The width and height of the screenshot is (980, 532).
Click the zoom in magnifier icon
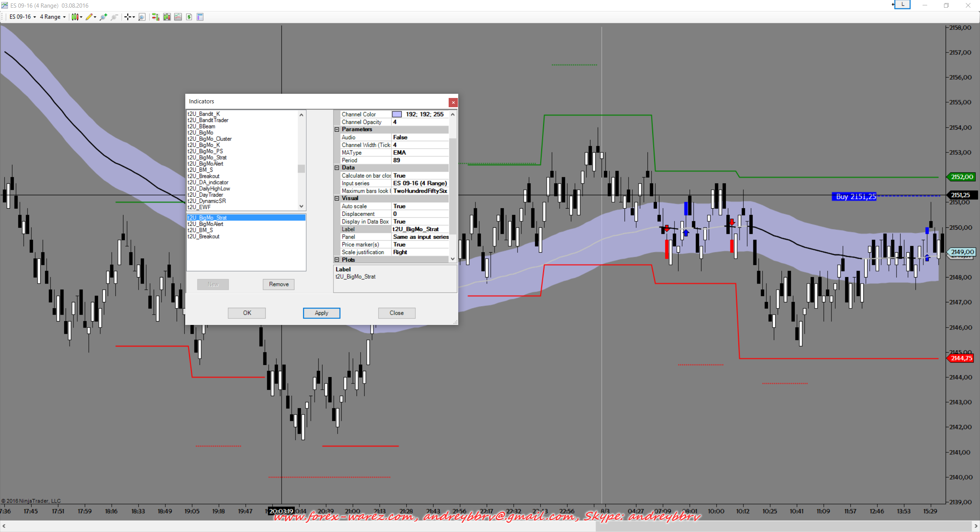103,17
